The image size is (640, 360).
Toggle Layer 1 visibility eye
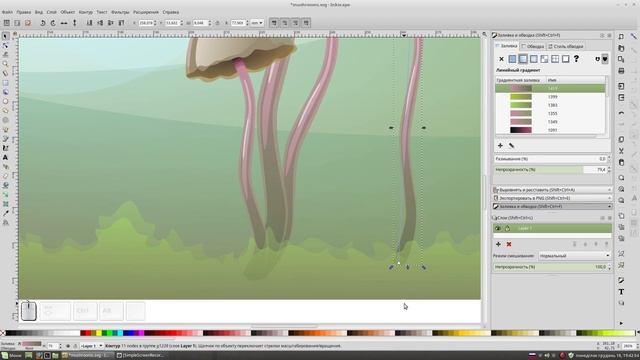498,228
